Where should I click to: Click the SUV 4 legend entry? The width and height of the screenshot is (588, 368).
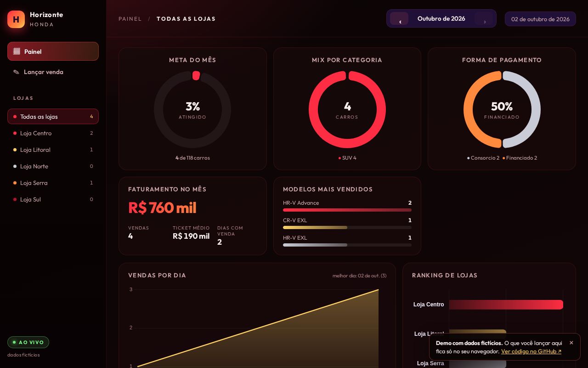(x=347, y=158)
